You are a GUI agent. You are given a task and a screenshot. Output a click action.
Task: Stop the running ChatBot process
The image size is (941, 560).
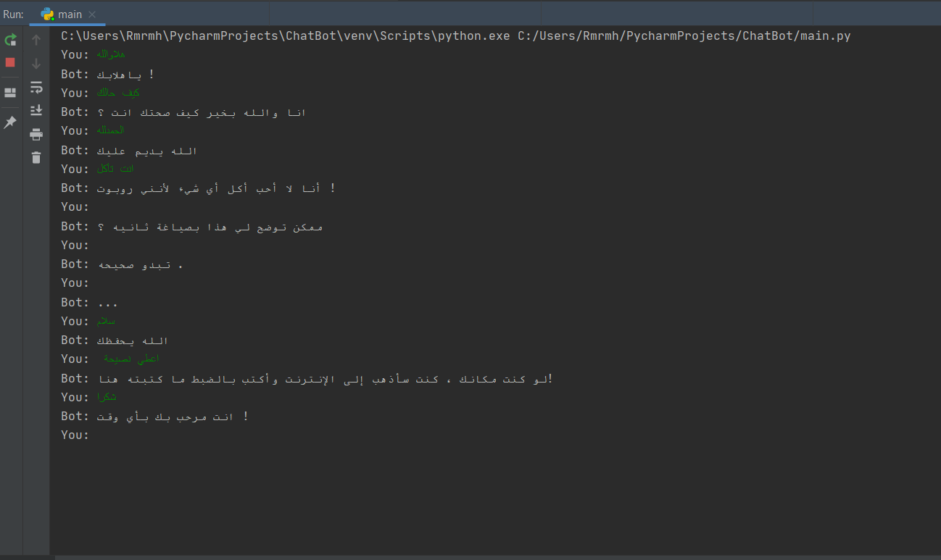click(10, 63)
